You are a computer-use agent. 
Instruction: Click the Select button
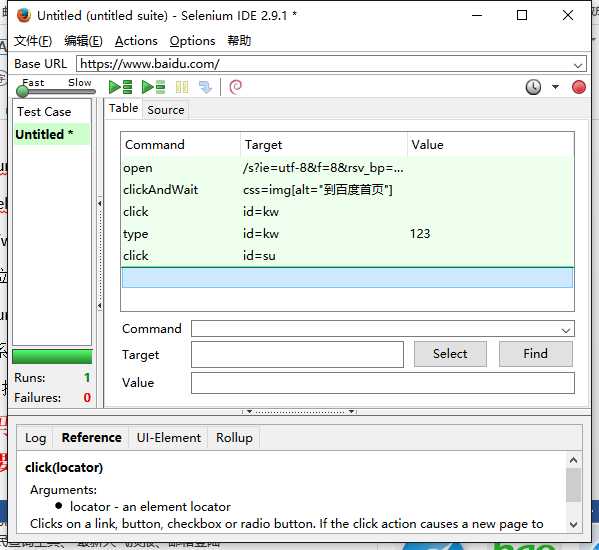point(450,354)
